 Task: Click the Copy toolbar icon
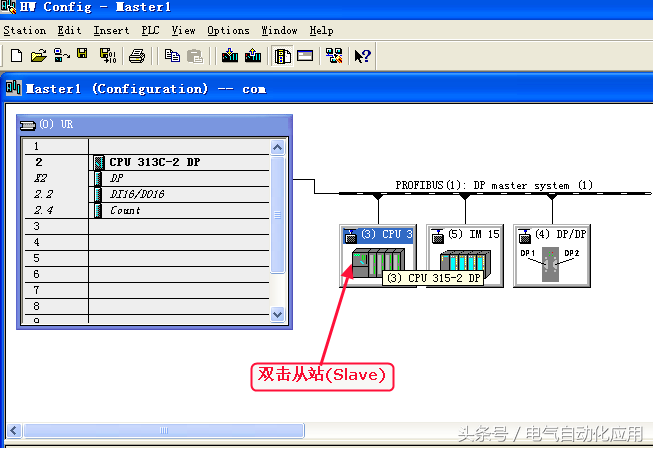click(x=172, y=56)
